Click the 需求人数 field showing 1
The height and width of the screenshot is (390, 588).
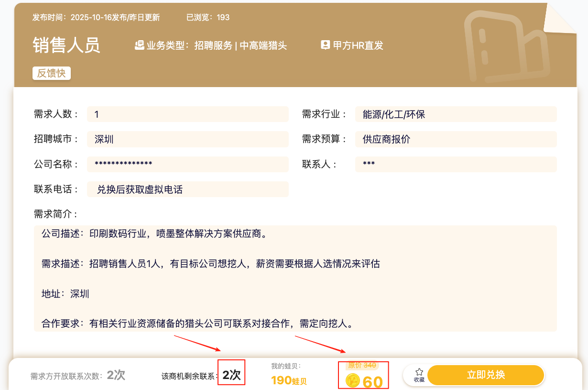pos(188,114)
